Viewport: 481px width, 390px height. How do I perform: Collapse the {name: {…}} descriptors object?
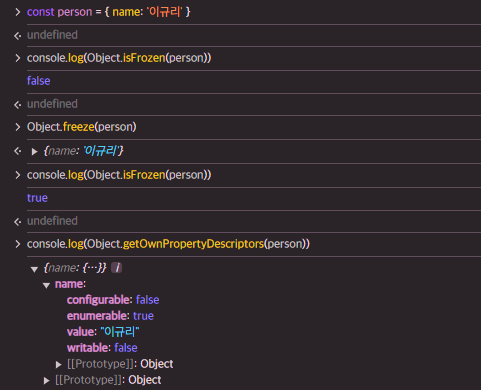tap(34, 269)
